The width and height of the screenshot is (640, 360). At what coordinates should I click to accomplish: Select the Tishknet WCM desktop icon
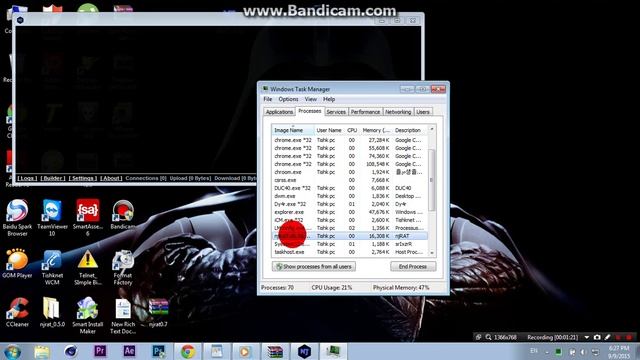(x=52, y=267)
